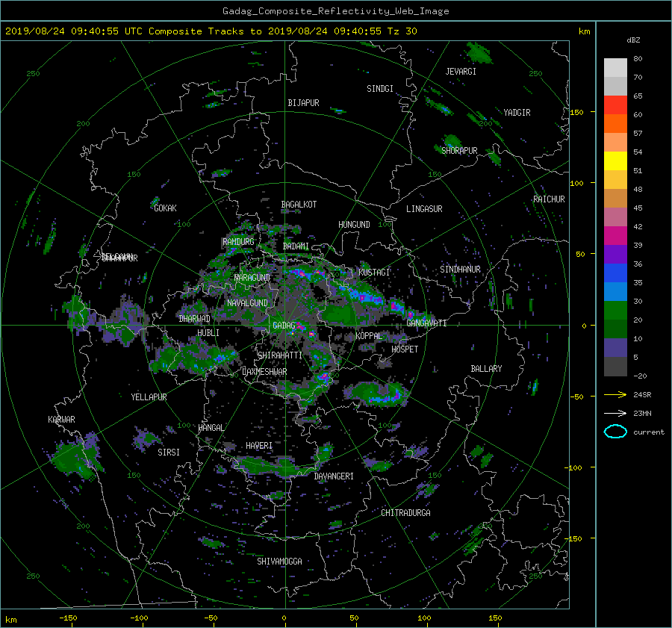
Task: Click the YELLAPUR city label
Action: [149, 397]
